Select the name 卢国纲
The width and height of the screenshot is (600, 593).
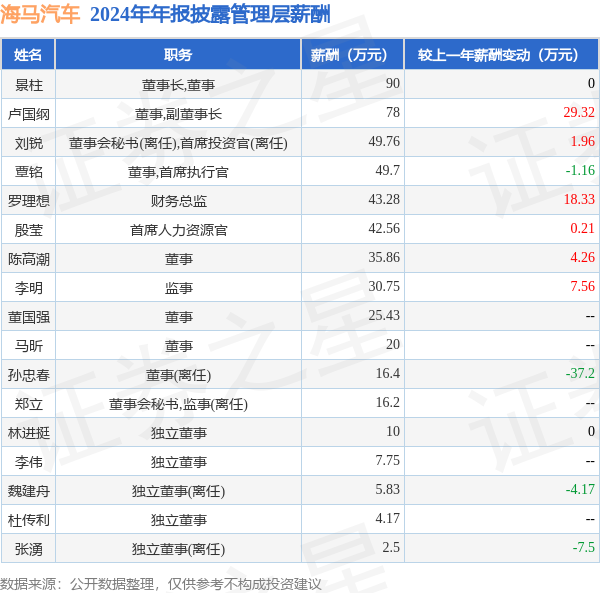pyautogui.click(x=29, y=114)
